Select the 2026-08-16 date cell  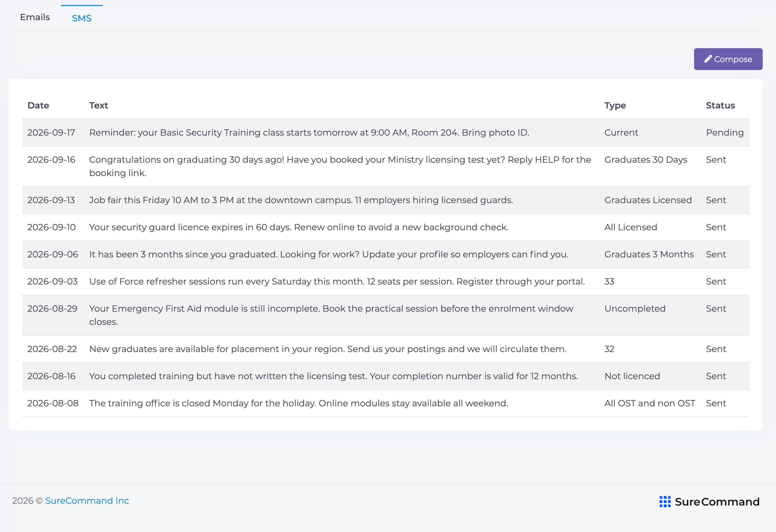(x=51, y=376)
